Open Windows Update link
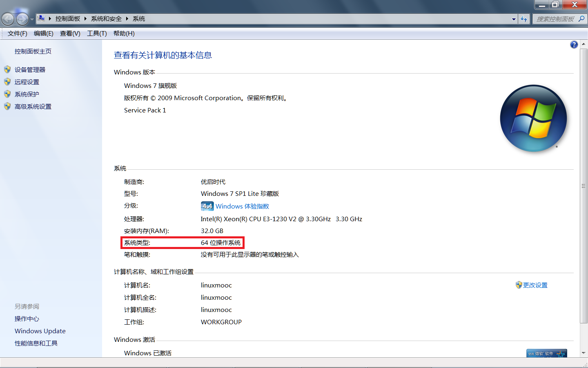Image resolution: width=588 pixels, height=368 pixels. point(40,331)
